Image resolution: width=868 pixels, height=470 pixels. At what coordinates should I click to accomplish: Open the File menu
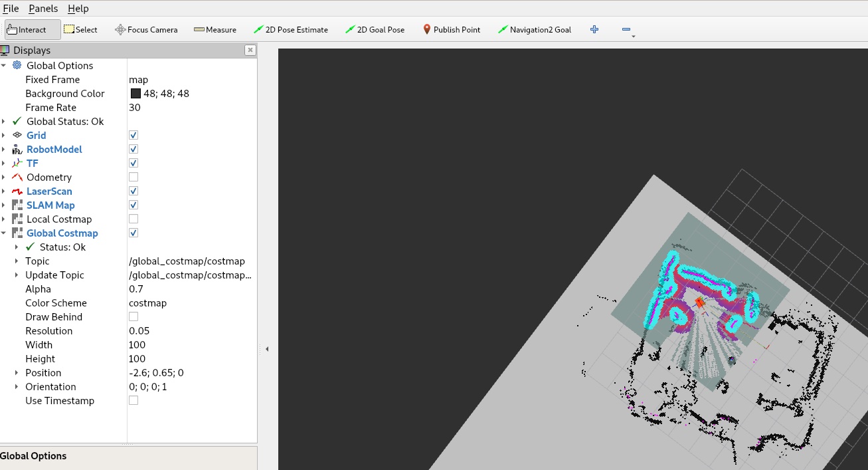(11, 8)
